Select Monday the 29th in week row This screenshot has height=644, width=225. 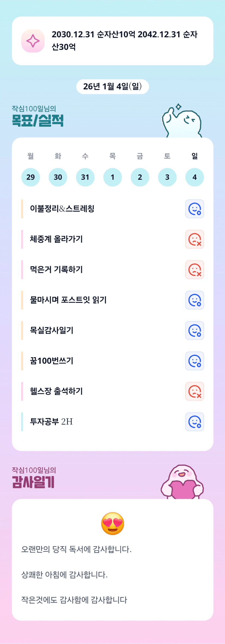pos(30,177)
